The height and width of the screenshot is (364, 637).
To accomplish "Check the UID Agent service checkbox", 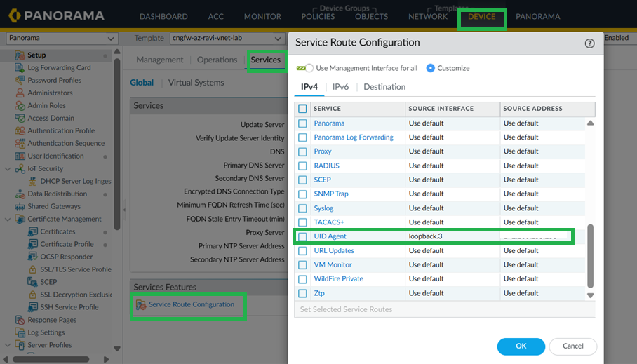I will point(302,236).
